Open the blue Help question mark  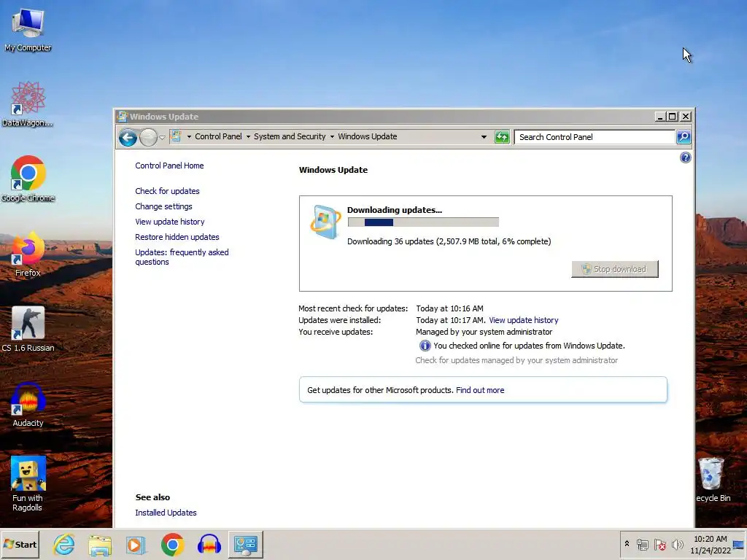[x=685, y=157]
